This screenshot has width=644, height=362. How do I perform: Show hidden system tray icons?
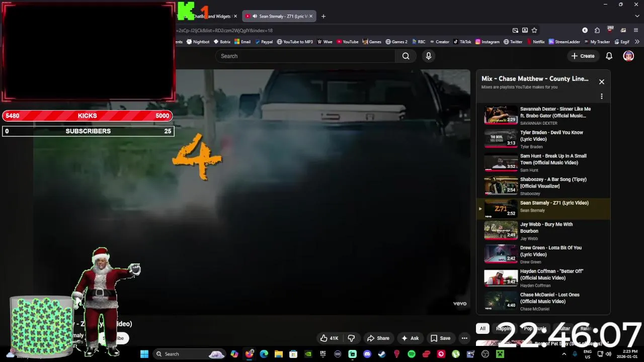(563, 354)
